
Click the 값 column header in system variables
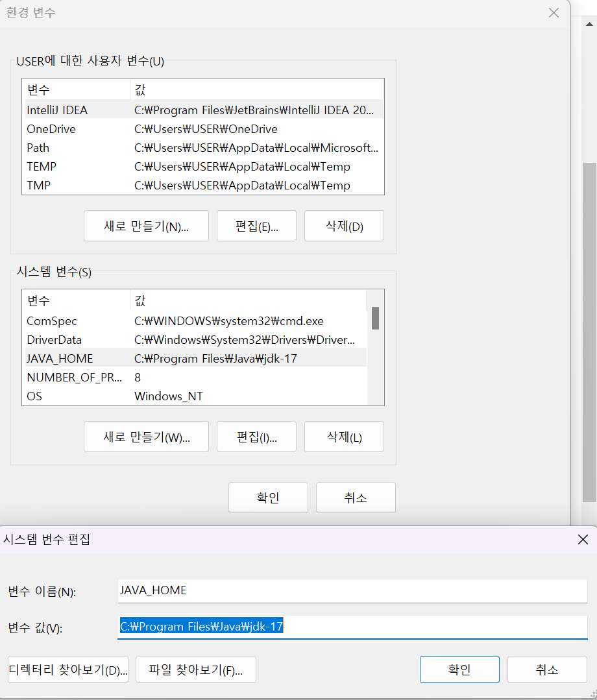[x=249, y=300]
